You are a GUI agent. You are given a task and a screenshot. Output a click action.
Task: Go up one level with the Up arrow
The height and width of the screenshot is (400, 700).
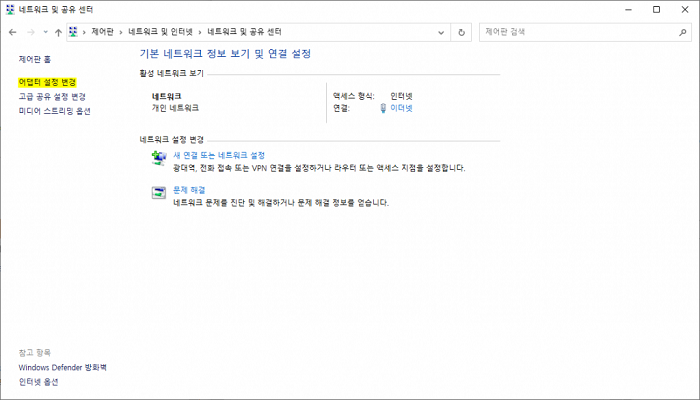pyautogui.click(x=58, y=32)
